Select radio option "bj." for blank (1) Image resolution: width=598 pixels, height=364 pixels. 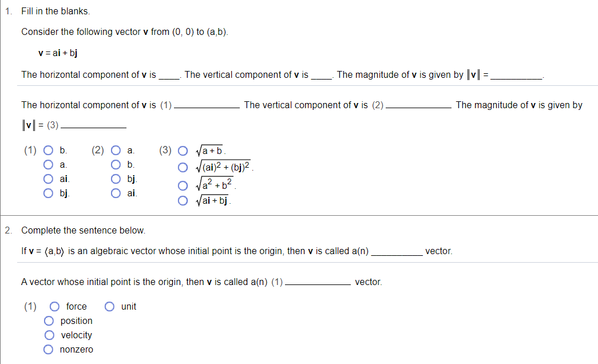coord(47,193)
